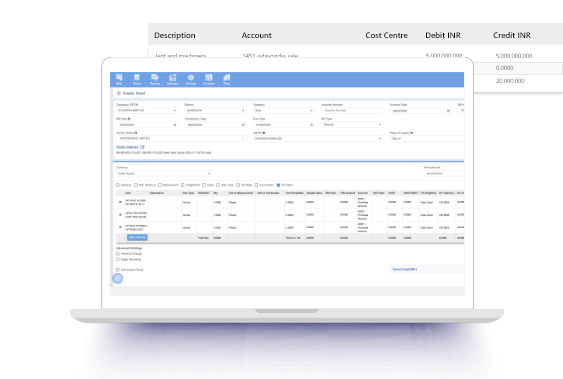Click the Description column header in background table
This screenshot has width=563, height=379.
click(x=175, y=35)
